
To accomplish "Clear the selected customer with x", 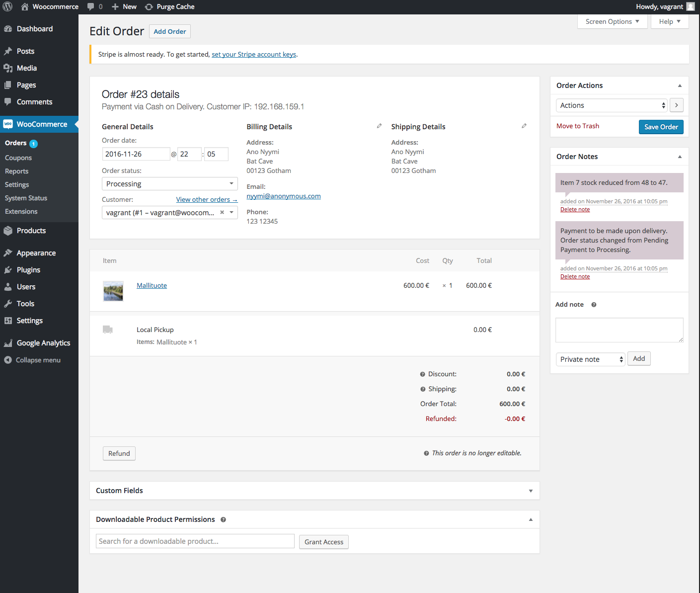I will point(222,212).
